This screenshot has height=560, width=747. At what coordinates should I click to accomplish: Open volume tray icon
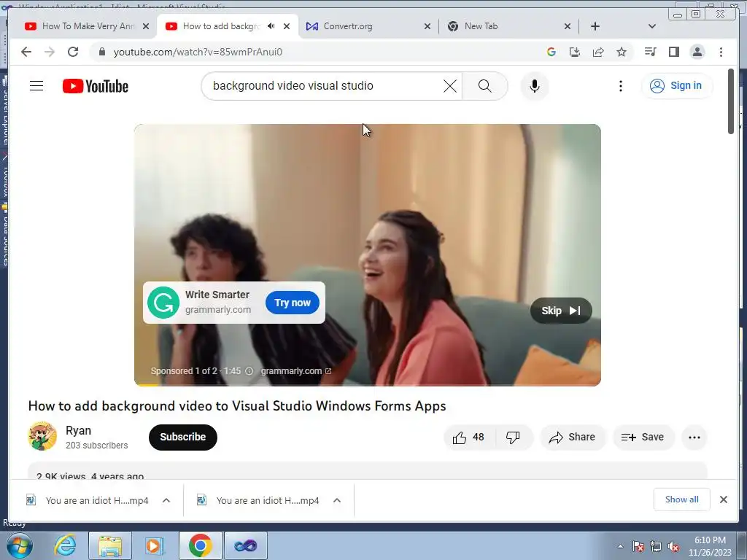click(673, 547)
